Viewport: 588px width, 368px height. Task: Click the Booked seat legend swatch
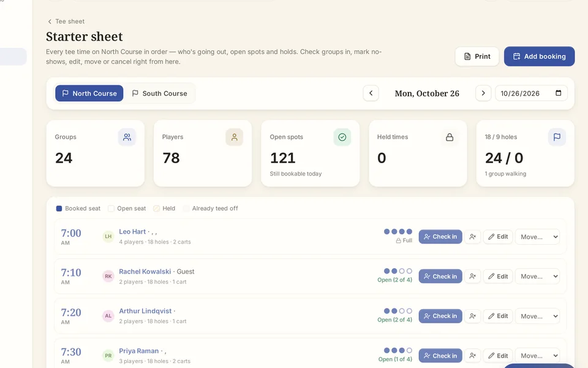[59, 209]
